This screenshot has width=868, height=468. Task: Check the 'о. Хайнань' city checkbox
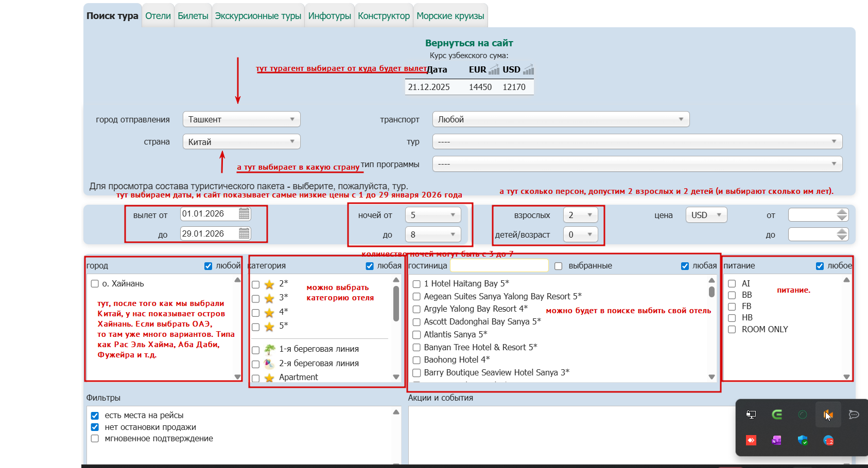pos(95,284)
